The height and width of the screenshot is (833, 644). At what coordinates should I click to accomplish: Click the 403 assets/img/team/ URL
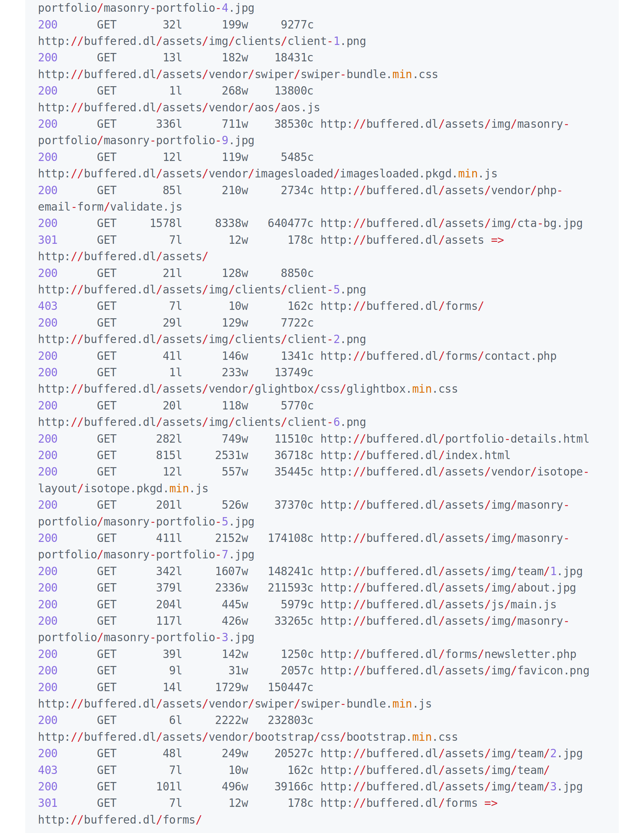point(435,770)
